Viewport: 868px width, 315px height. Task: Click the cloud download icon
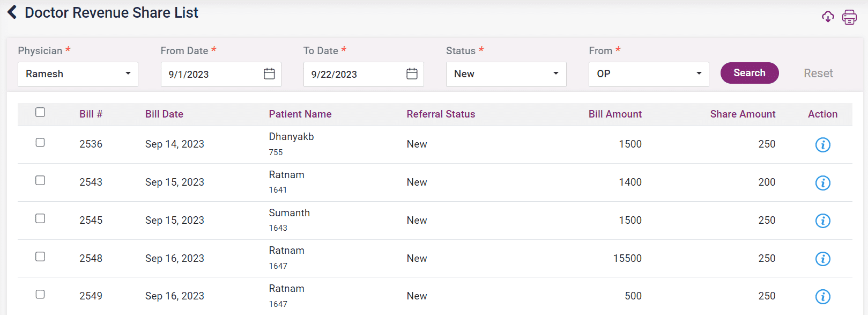pos(828,17)
